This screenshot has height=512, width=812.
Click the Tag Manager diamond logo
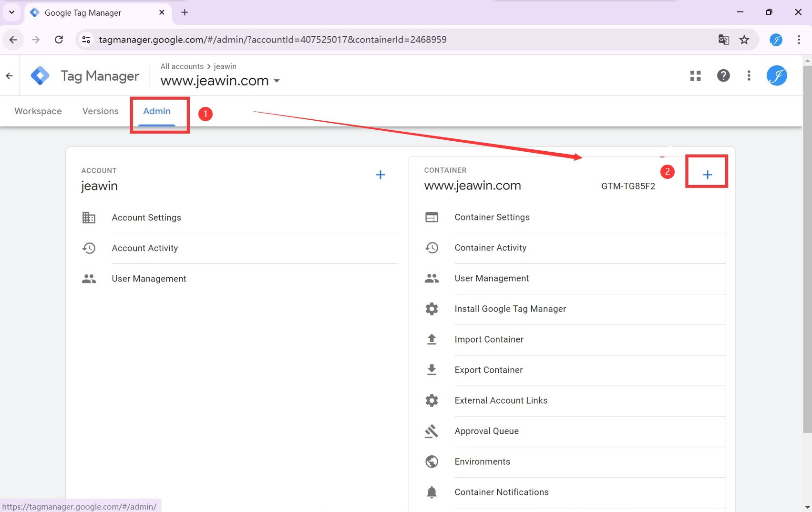[40, 76]
